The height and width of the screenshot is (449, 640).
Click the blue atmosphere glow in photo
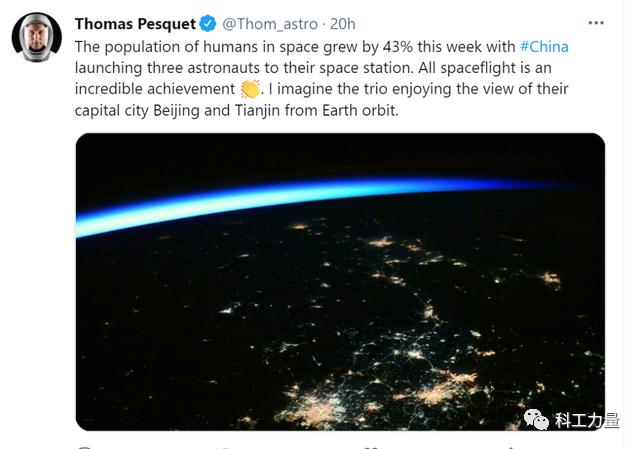[300, 192]
